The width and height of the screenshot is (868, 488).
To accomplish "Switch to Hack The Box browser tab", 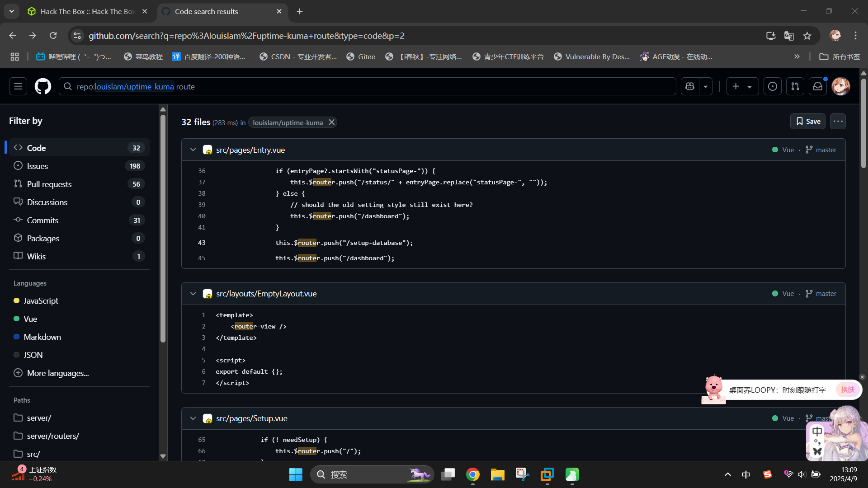I will [x=86, y=11].
